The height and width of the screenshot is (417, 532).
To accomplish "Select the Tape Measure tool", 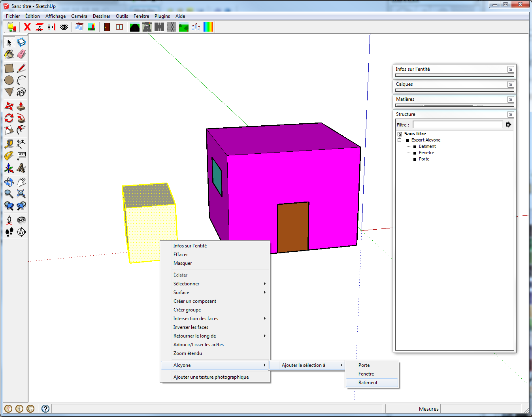I will pos(9,144).
